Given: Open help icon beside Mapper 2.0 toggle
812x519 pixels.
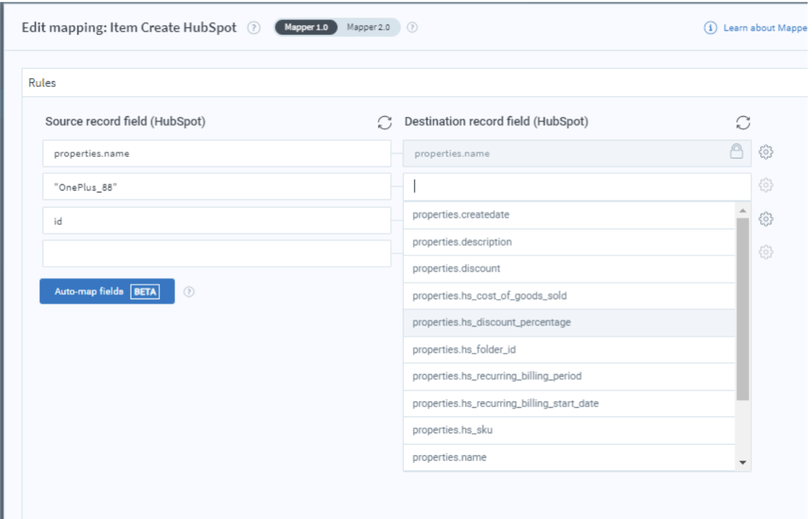Looking at the screenshot, I should coord(412,28).
